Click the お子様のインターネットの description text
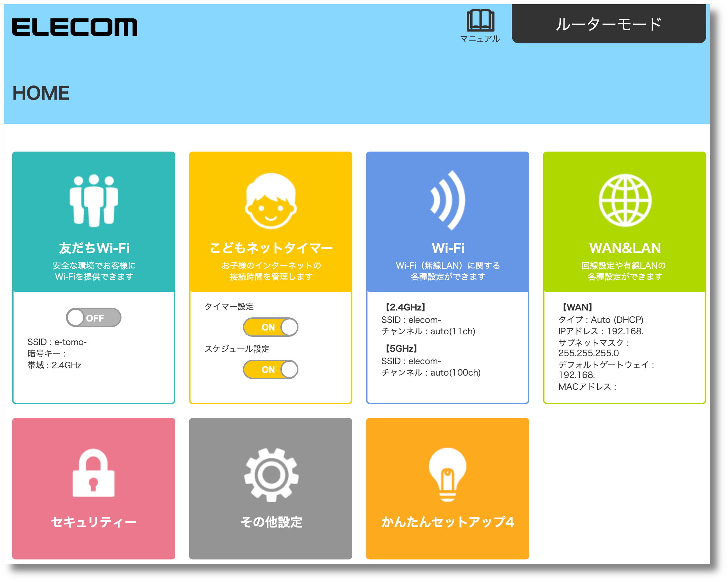The width and height of the screenshot is (728, 582). click(271, 266)
